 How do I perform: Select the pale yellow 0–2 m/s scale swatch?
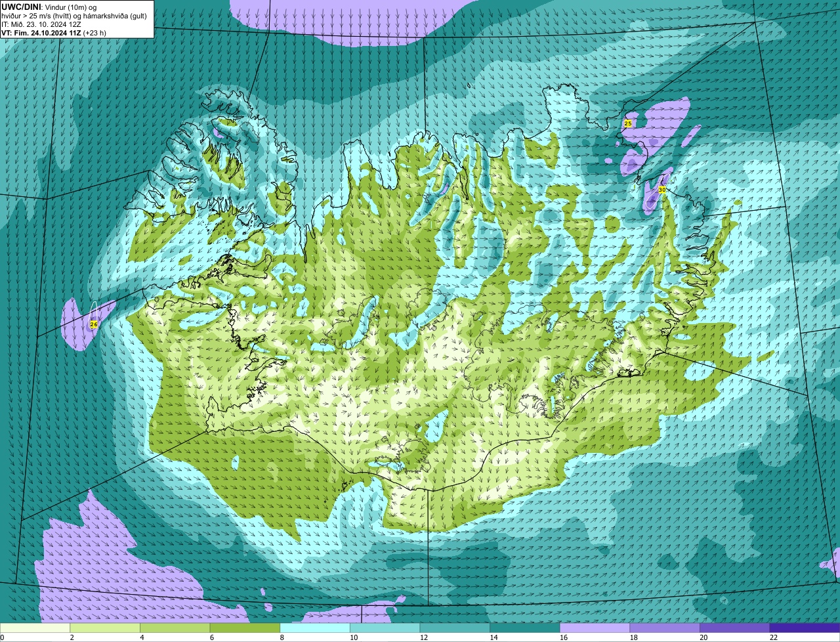(35, 628)
